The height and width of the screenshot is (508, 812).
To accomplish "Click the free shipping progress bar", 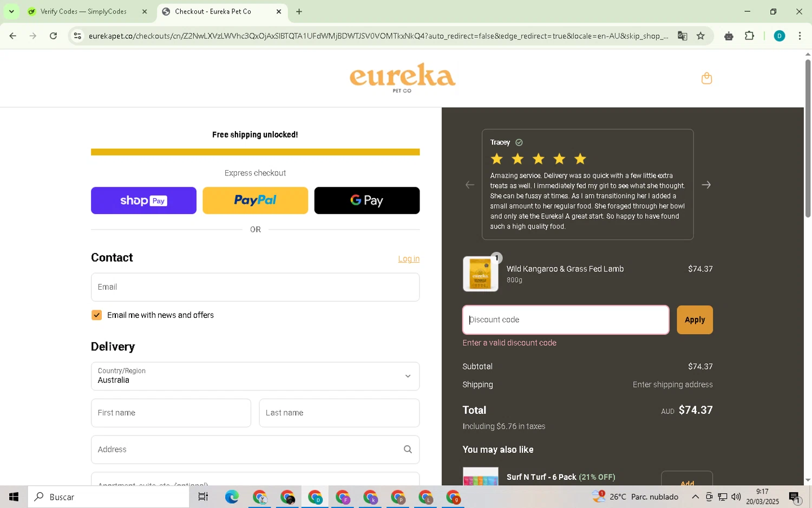I will tap(255, 152).
